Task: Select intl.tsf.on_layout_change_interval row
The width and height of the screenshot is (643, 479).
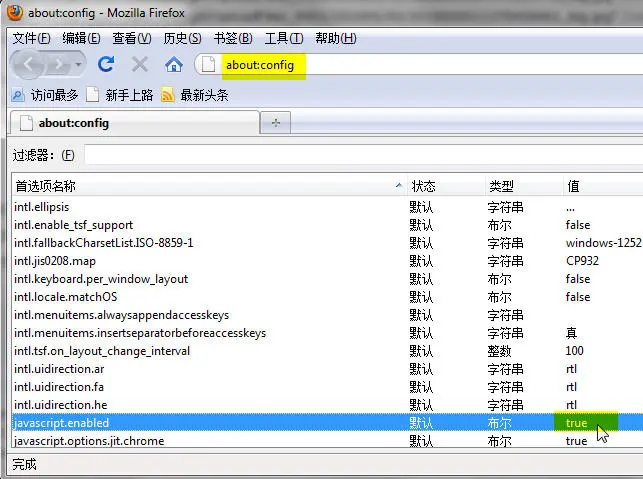Action: [327, 351]
